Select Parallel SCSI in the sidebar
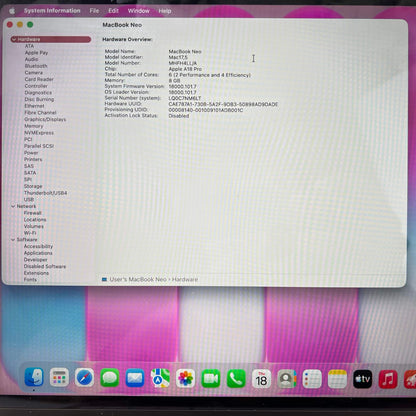The image size is (416, 416). click(39, 146)
